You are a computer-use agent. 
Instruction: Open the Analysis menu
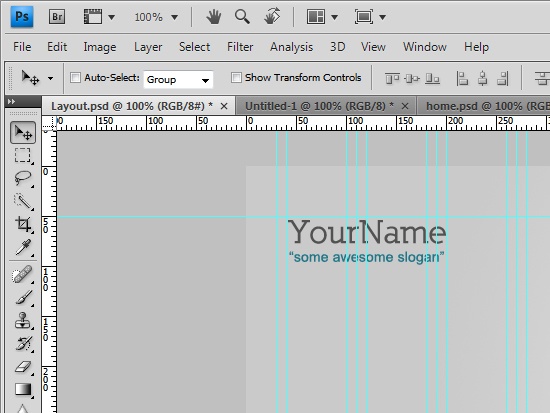point(291,47)
